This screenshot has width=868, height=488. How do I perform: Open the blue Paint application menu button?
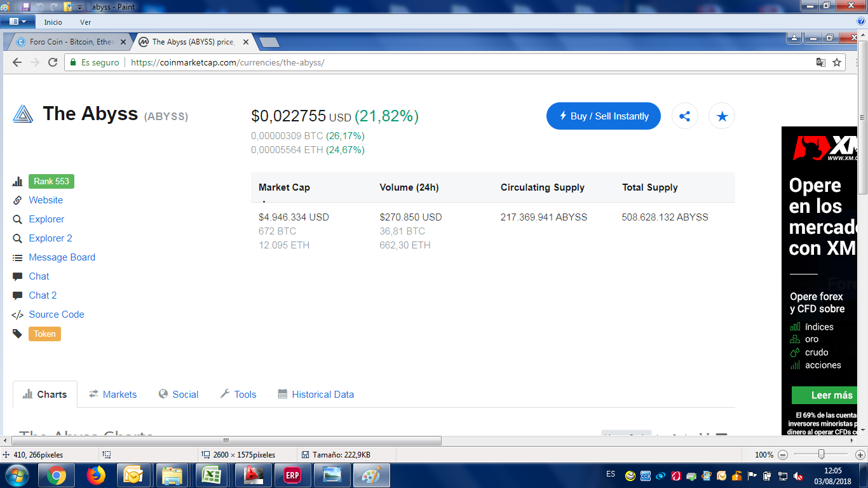(17, 22)
